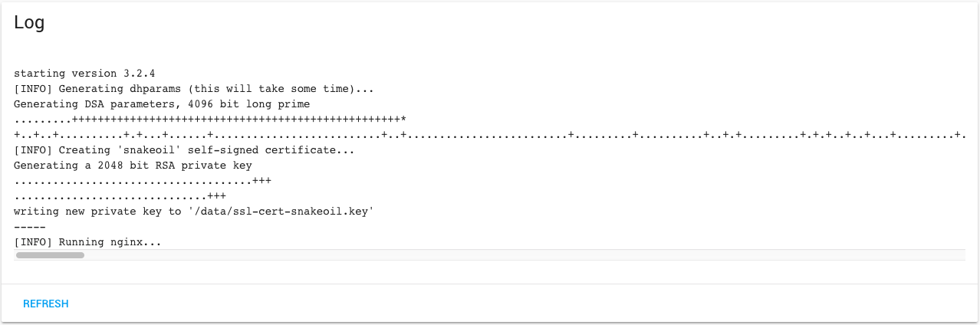Image resolution: width=980 pixels, height=325 pixels.
Task: Click the long overflowing dots-and-plus line
Action: click(x=489, y=135)
